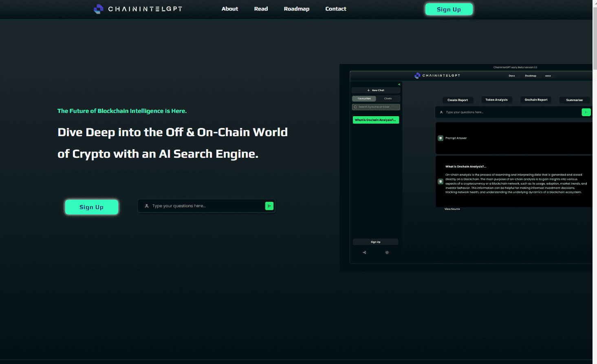Viewport: 597px width, 364px height.
Task: Click the user icon in the hero question field
Action: (x=147, y=206)
